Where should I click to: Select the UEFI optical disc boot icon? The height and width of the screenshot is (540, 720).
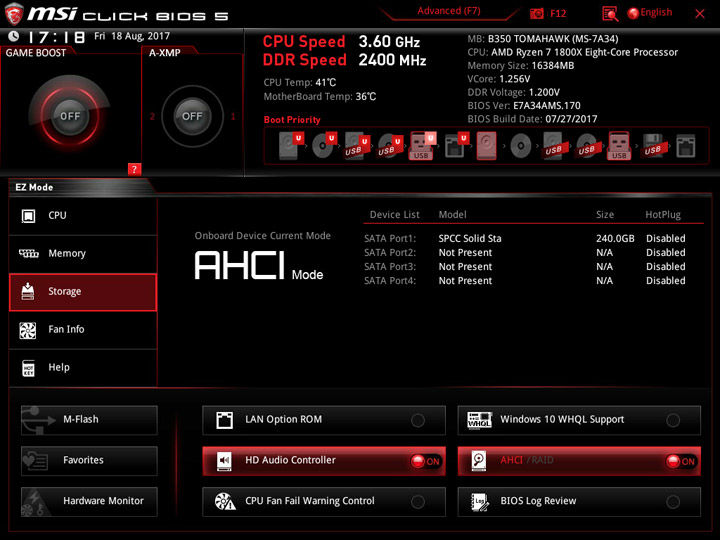click(324, 146)
